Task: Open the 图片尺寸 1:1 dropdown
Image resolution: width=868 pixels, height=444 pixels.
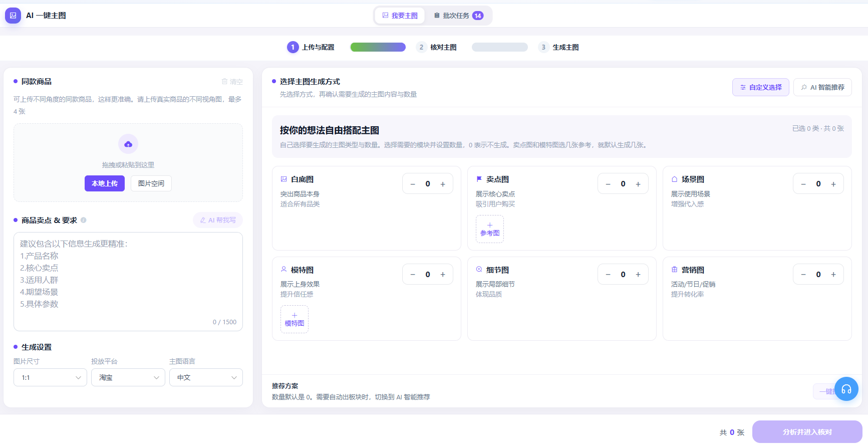Action: (x=50, y=377)
